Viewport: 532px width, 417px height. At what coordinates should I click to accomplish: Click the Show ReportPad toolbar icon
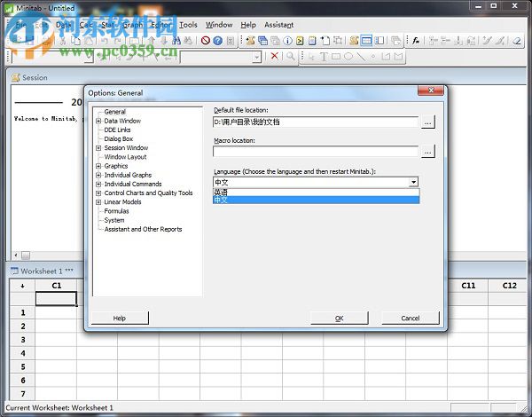[x=312, y=41]
